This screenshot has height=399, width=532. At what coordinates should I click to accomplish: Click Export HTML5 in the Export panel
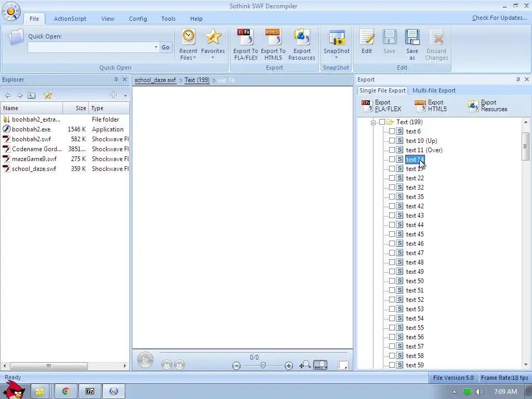[x=431, y=105]
